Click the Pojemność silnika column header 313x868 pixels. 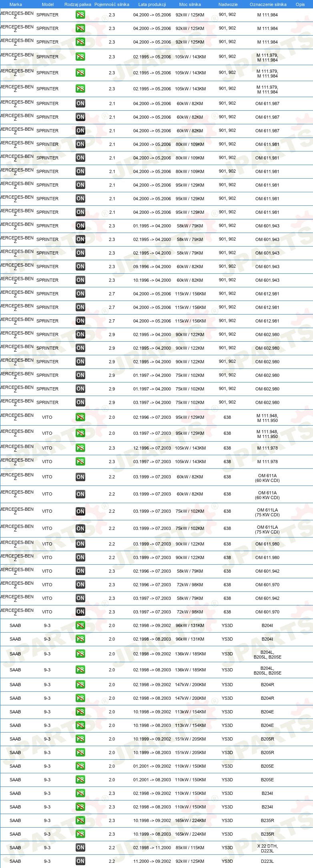(x=112, y=4)
